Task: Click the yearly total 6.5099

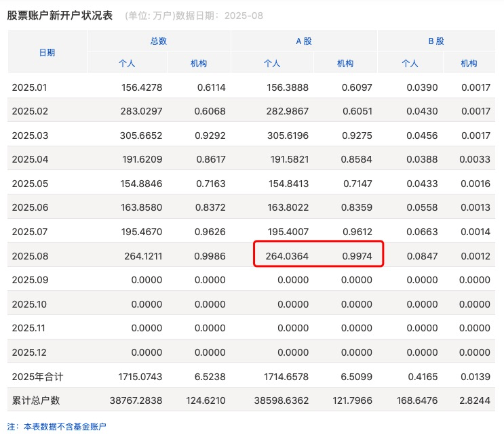Action: (357, 377)
